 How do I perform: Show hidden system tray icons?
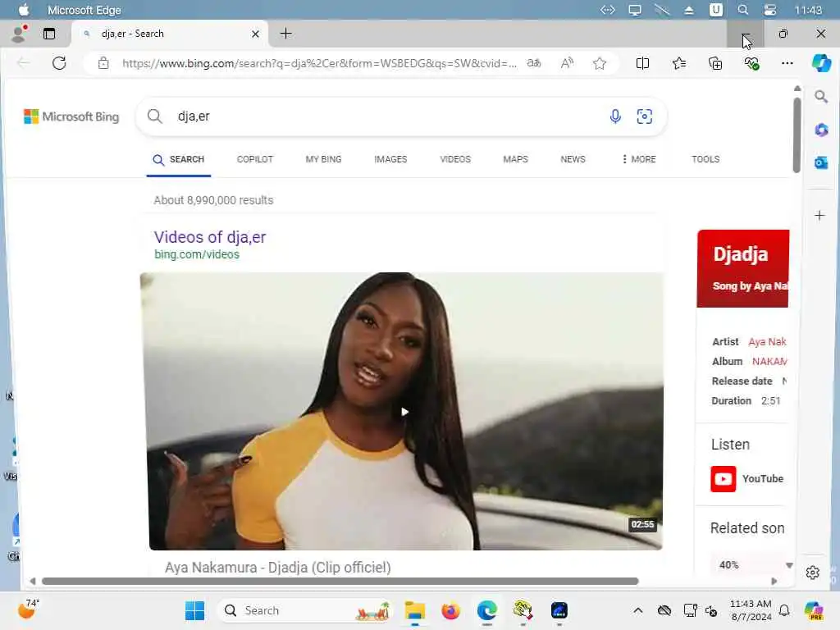[x=637, y=610]
